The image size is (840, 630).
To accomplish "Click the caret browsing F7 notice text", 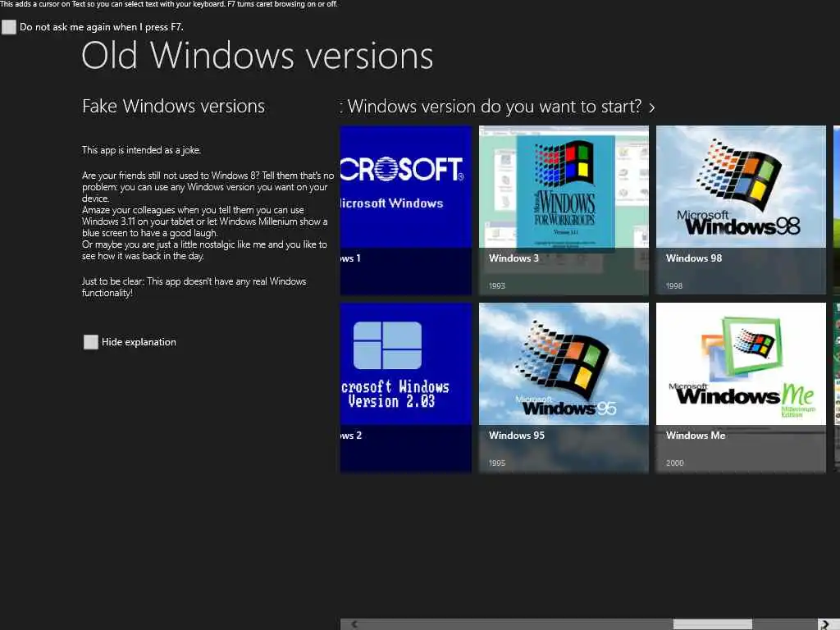I will [x=169, y=4].
